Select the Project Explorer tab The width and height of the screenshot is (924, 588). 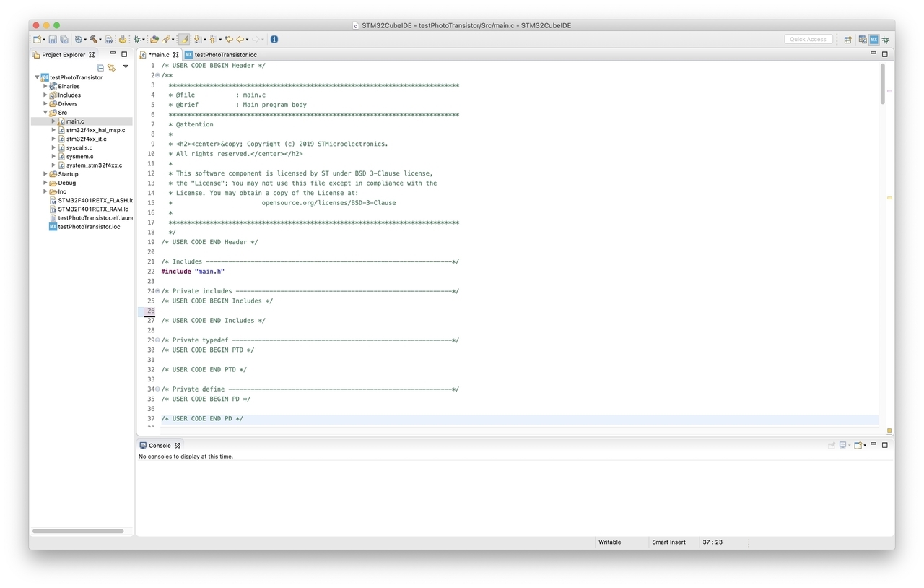pos(64,55)
